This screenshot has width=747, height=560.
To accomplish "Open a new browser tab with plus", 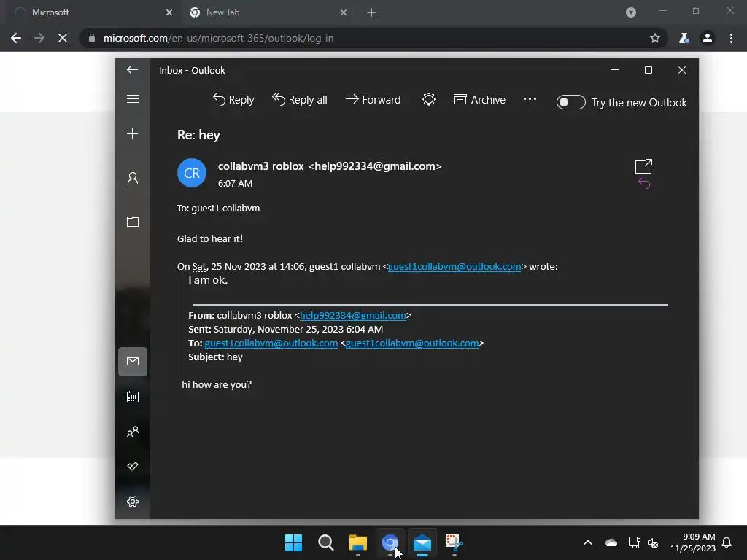I will tap(371, 12).
